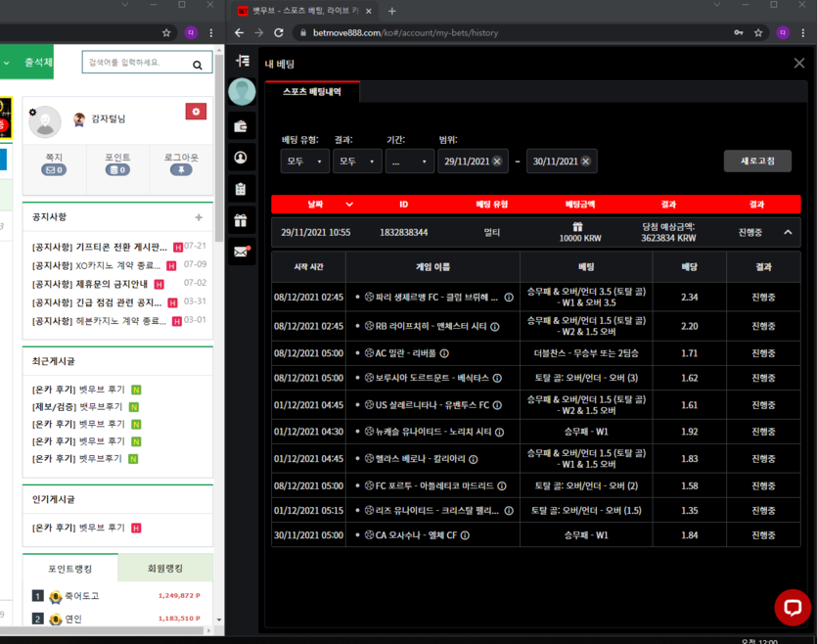Bookmark the betmove888 page with star
The height and width of the screenshot is (644, 817).
(x=758, y=33)
